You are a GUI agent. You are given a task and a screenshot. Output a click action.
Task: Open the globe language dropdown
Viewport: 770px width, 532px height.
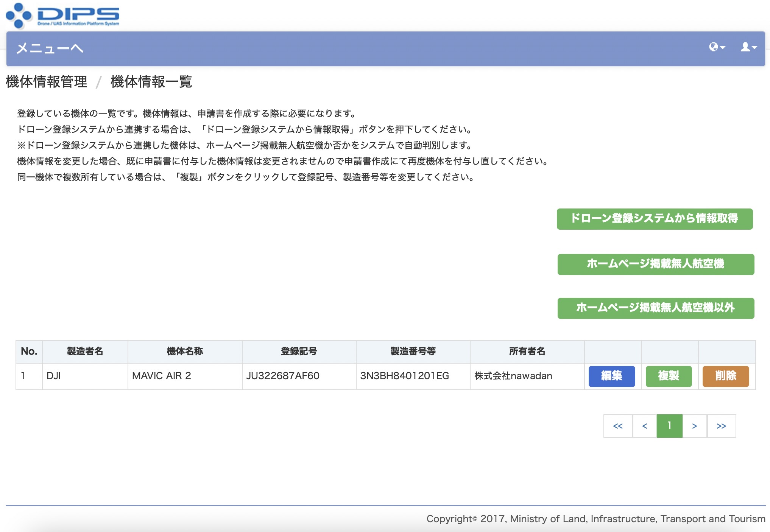pyautogui.click(x=717, y=47)
